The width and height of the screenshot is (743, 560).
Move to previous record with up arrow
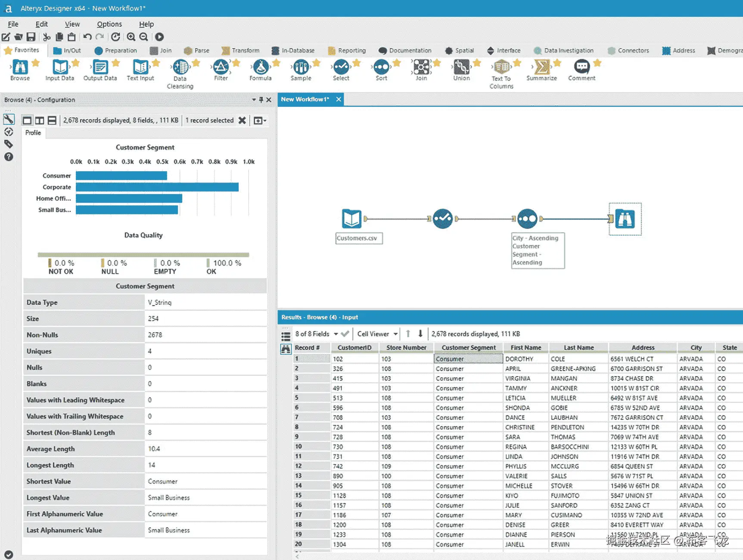408,334
